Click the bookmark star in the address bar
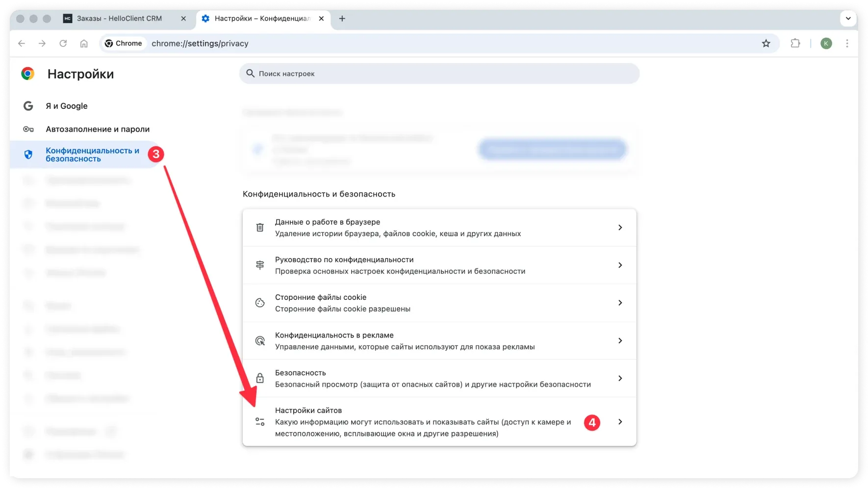The width and height of the screenshot is (868, 488). pyautogui.click(x=766, y=44)
